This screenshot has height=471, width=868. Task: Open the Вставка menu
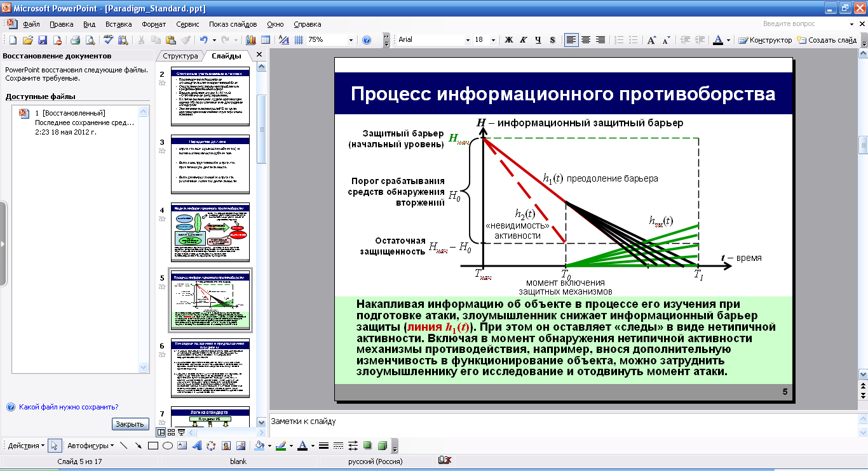(x=118, y=24)
